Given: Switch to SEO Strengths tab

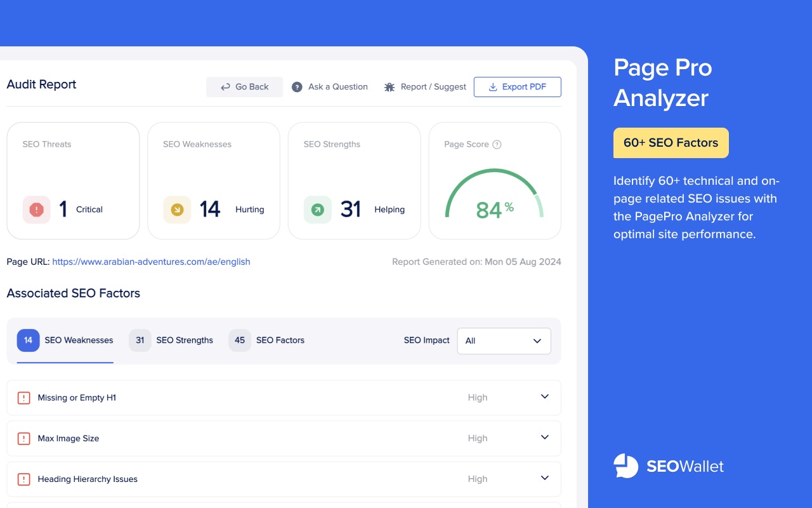Looking at the screenshot, I should (x=171, y=340).
